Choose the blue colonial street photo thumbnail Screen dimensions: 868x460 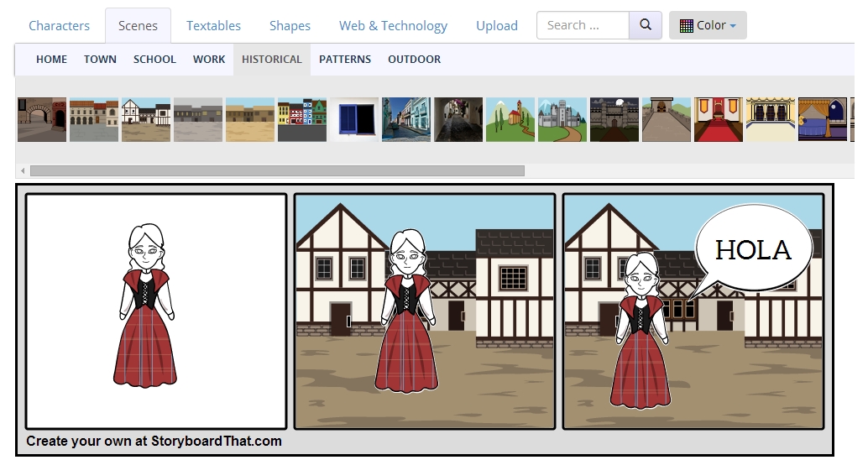coord(406,119)
